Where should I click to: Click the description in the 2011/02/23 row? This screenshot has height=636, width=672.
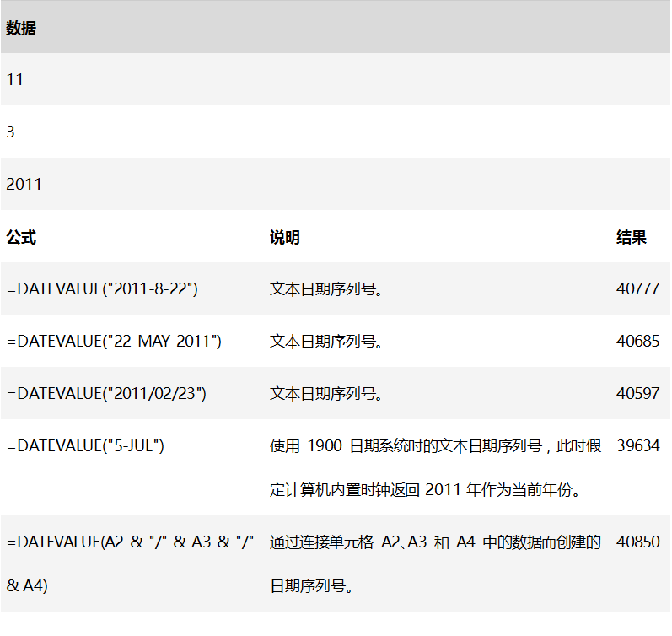pos(326,394)
